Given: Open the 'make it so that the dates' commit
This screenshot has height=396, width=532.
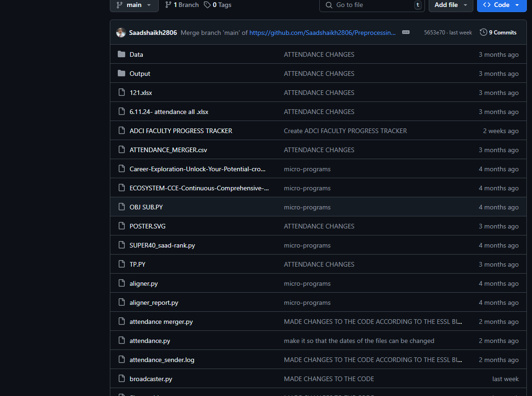Looking at the screenshot, I should 359,340.
